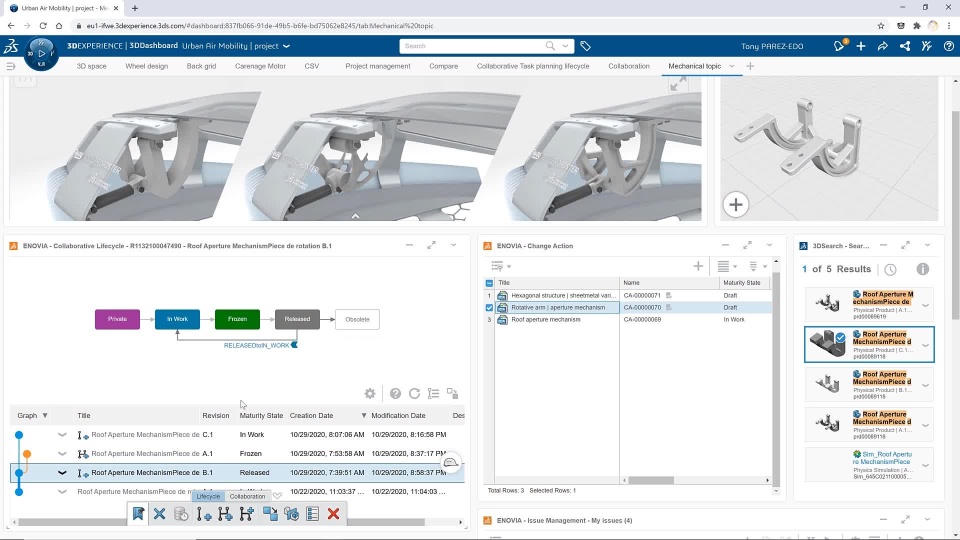Expand the C.1 In Work revision row chevron
The width and height of the screenshot is (960, 540).
(62, 435)
